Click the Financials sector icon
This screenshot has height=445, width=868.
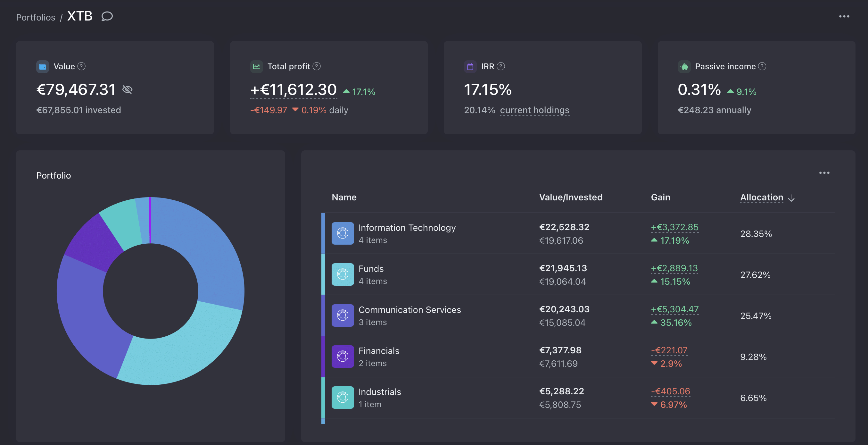[342, 356]
